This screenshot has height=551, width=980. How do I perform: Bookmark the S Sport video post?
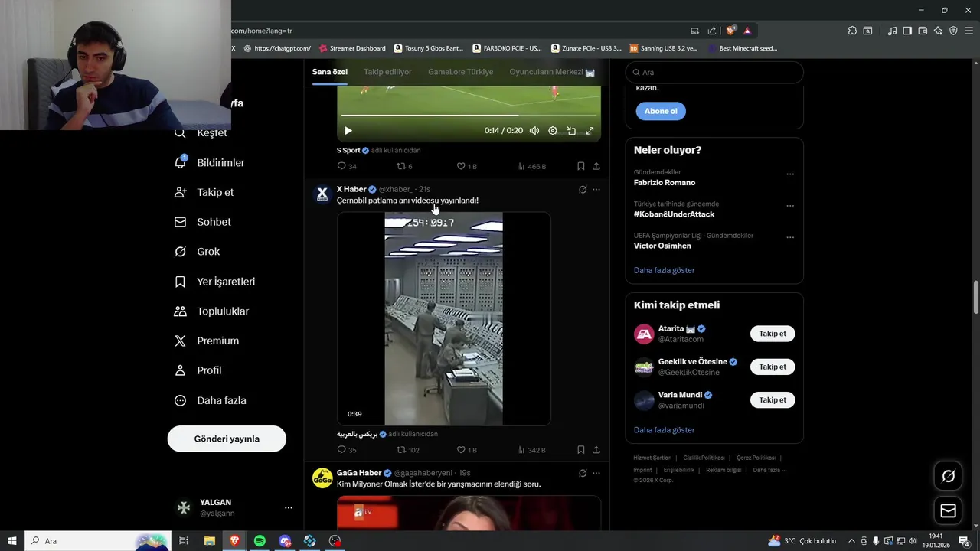(x=580, y=166)
